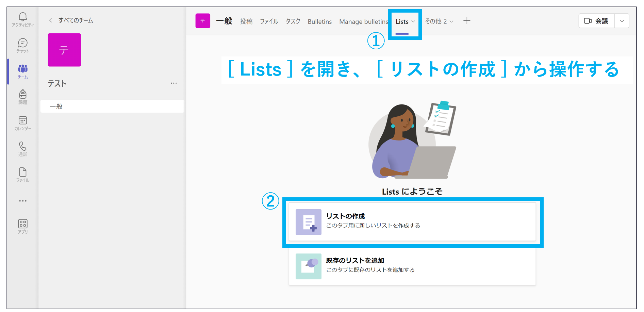Image resolution: width=644 pixels, height=312 pixels.
Task: Click the large pink テ team avatar
Action: pos(64,50)
